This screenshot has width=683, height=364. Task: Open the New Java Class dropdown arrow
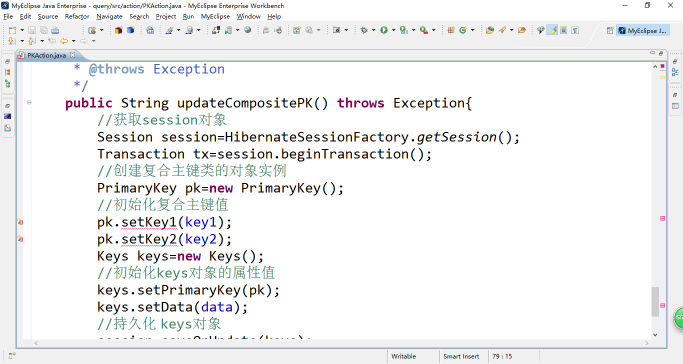473,30
